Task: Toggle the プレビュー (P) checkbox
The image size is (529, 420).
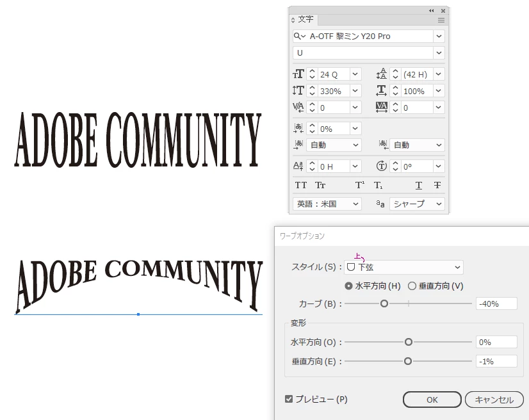Action: (289, 399)
